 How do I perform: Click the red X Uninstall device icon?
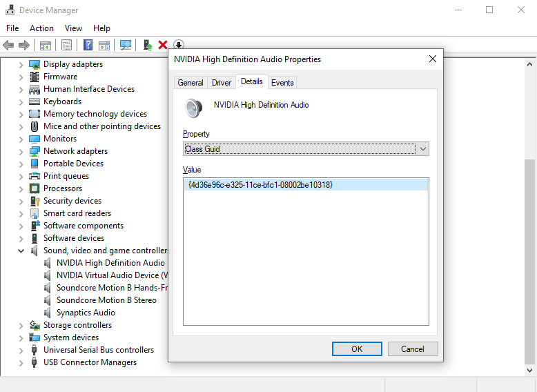coord(163,45)
